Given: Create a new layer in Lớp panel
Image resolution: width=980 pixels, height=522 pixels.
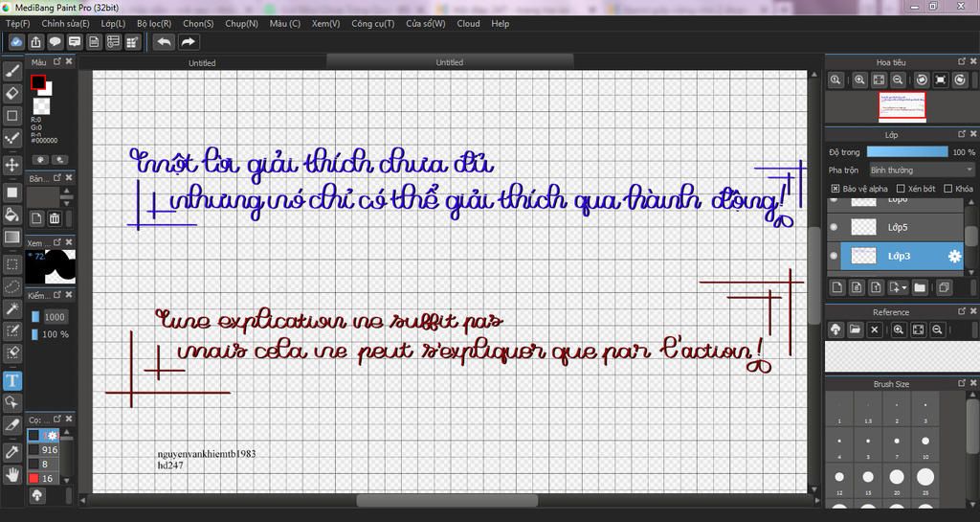Looking at the screenshot, I should coord(837,287).
